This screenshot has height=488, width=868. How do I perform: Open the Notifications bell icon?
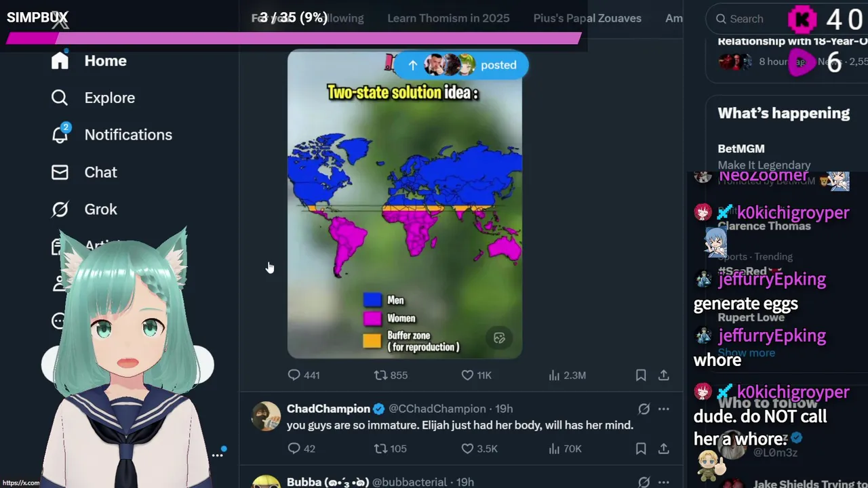(60, 134)
